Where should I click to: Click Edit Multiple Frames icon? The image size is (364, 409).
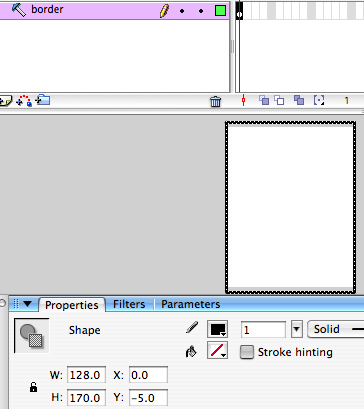(x=299, y=100)
